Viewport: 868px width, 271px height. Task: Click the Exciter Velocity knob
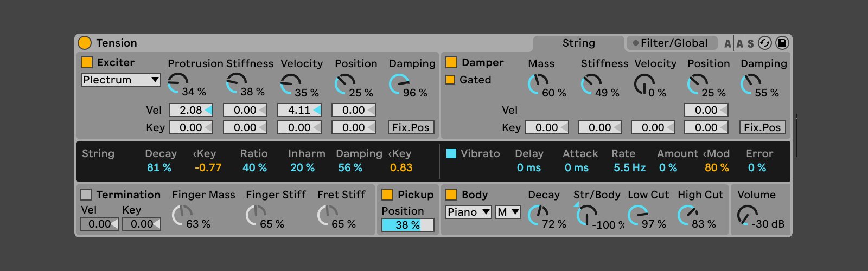pyautogui.click(x=290, y=84)
